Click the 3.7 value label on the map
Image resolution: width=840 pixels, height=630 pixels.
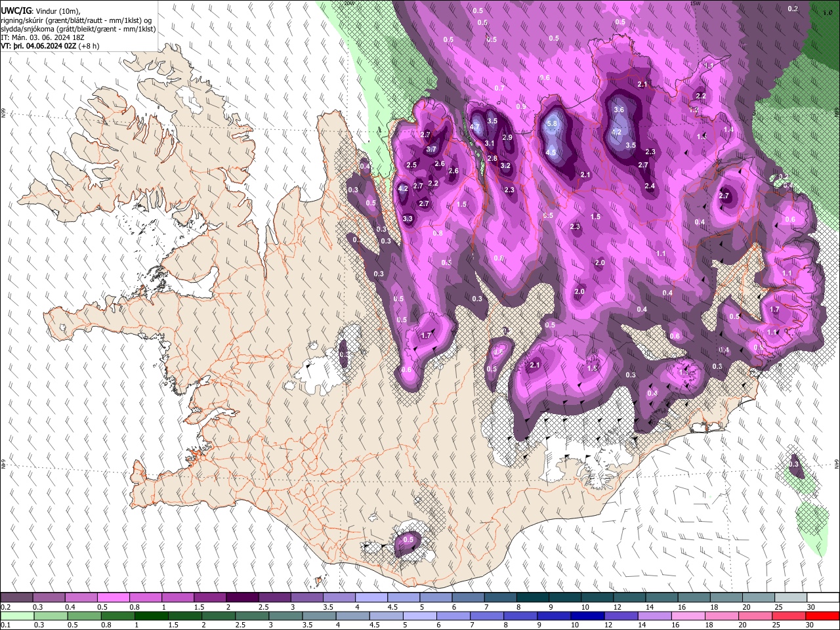(x=431, y=150)
